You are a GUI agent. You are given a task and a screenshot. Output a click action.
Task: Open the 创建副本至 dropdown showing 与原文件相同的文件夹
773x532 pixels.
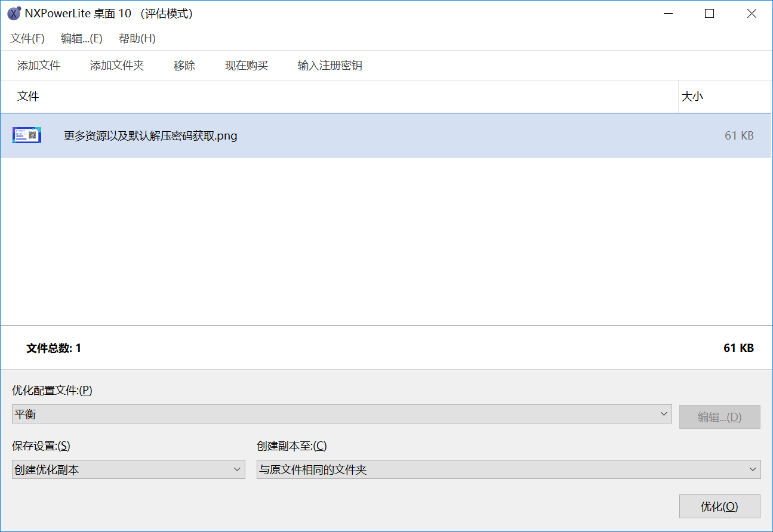(x=509, y=469)
